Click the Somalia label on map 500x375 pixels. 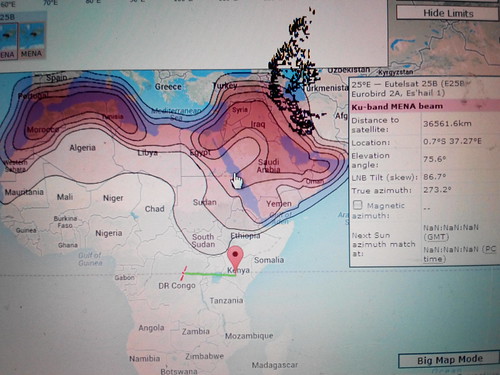point(269,260)
